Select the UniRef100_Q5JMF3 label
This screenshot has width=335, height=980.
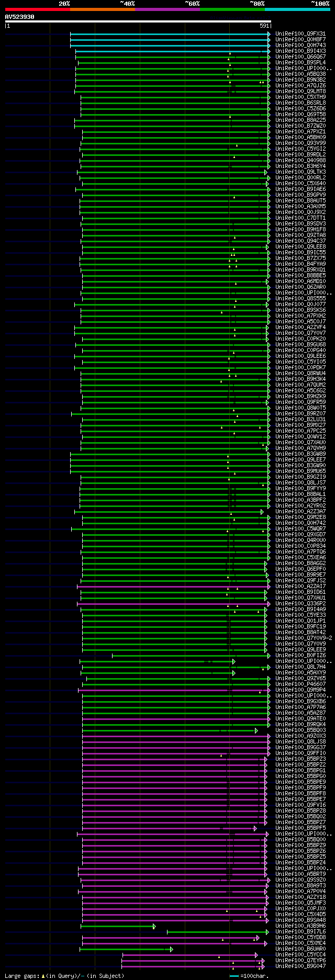click(300, 903)
